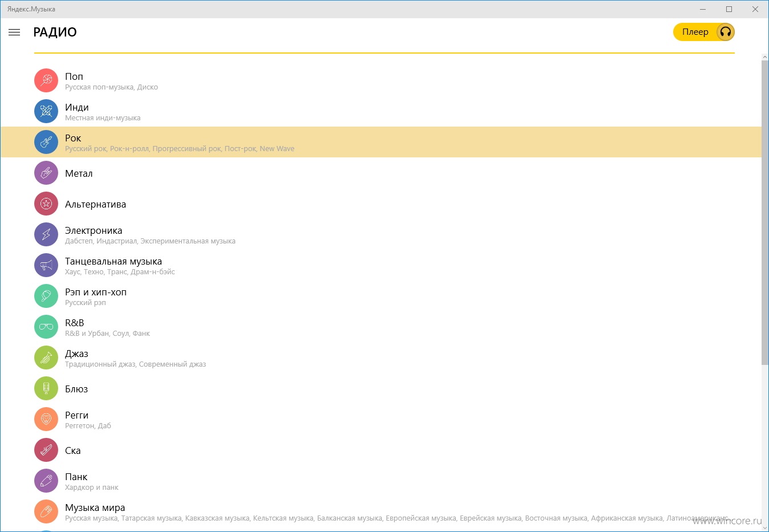
Task: Click subtitle 'Хаус, Техно, Транс, Драм-н-бэйс'
Action: (120, 272)
